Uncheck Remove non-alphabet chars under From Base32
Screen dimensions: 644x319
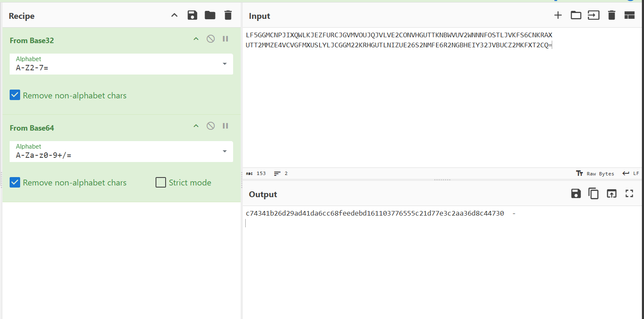click(x=15, y=95)
